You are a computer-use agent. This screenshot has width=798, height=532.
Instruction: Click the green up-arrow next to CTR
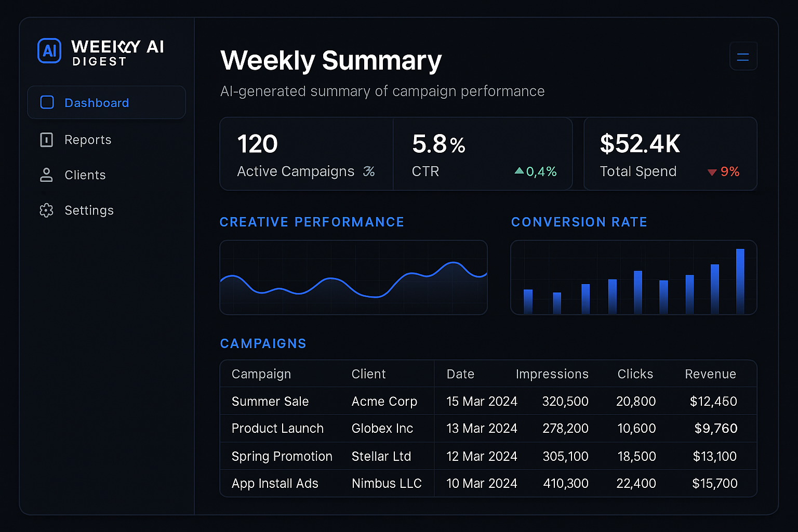[519, 171]
